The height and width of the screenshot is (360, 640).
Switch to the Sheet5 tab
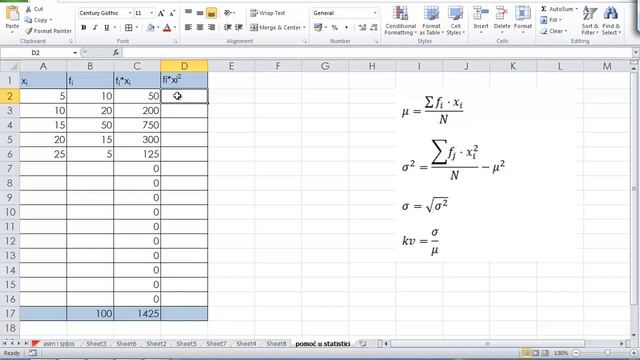tap(187, 344)
